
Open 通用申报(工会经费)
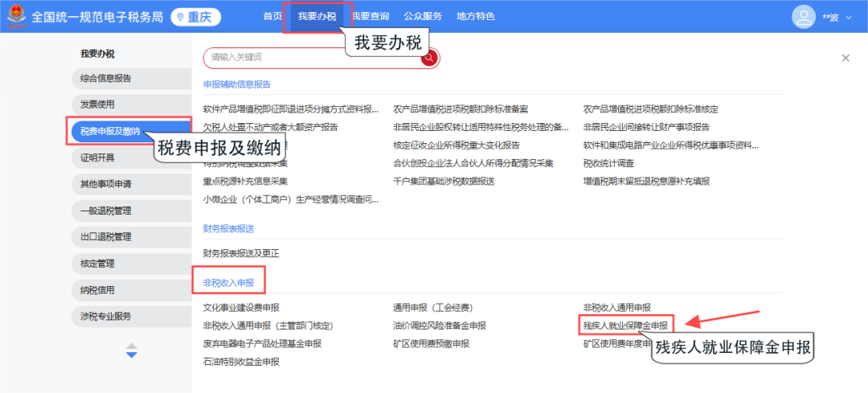point(433,307)
